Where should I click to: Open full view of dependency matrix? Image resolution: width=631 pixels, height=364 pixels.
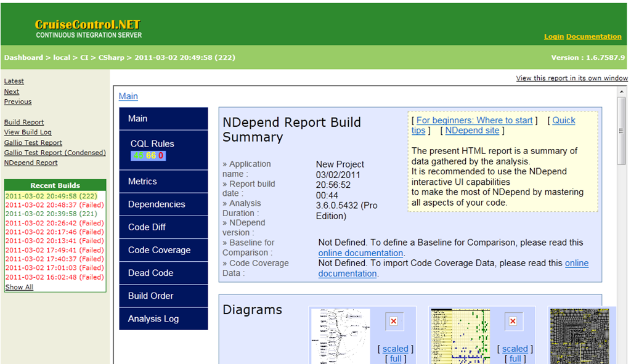(515, 359)
